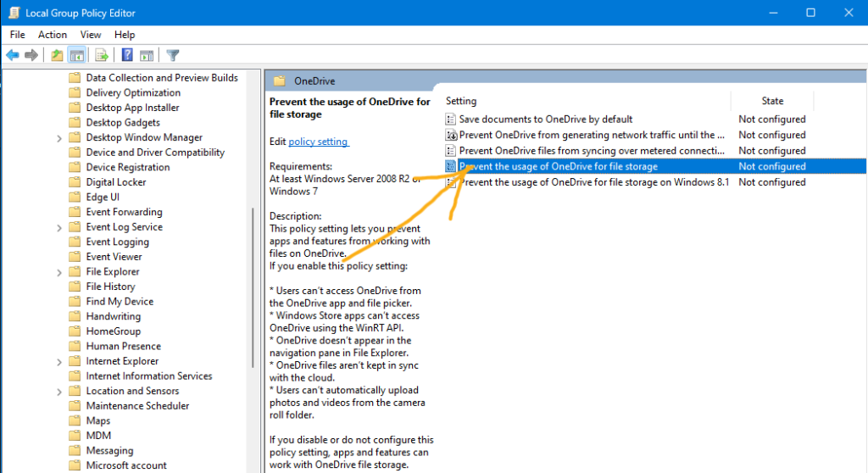Click folder icon beside File History
This screenshot has height=473, width=868.
click(75, 287)
